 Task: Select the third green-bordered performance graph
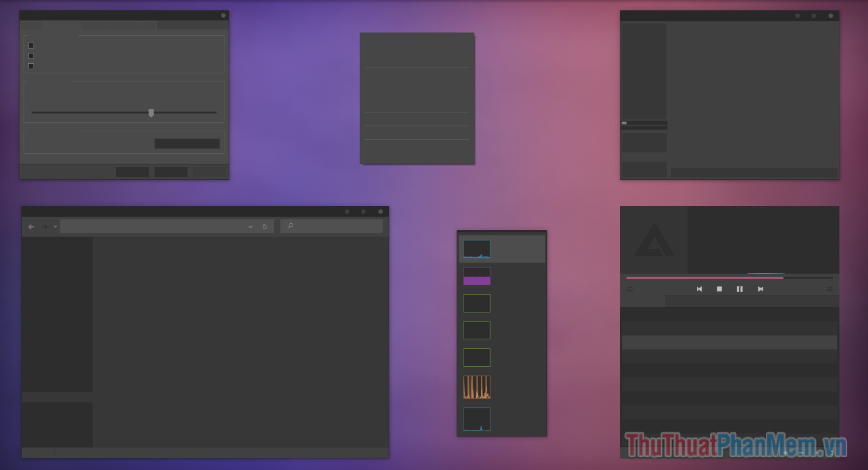[x=477, y=358]
